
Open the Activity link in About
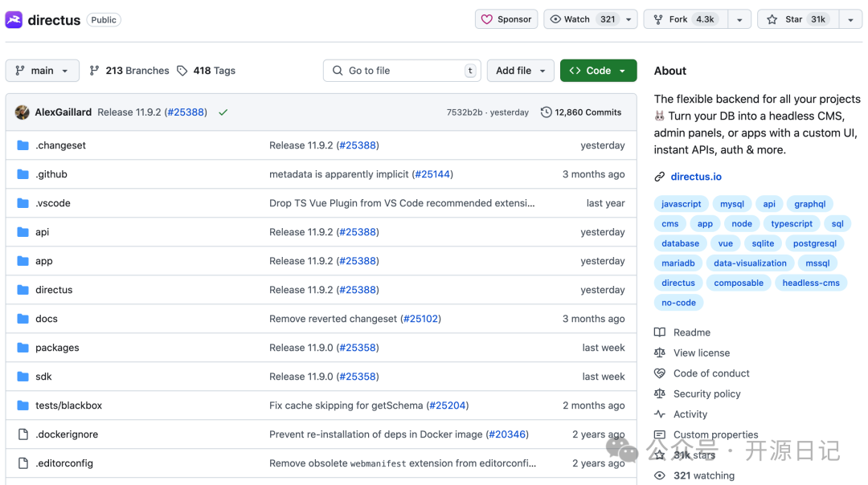[x=690, y=414]
